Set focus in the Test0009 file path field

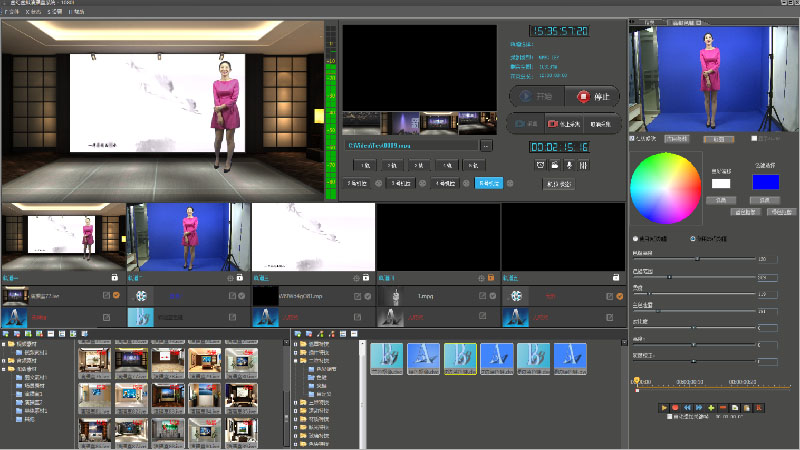pos(411,145)
